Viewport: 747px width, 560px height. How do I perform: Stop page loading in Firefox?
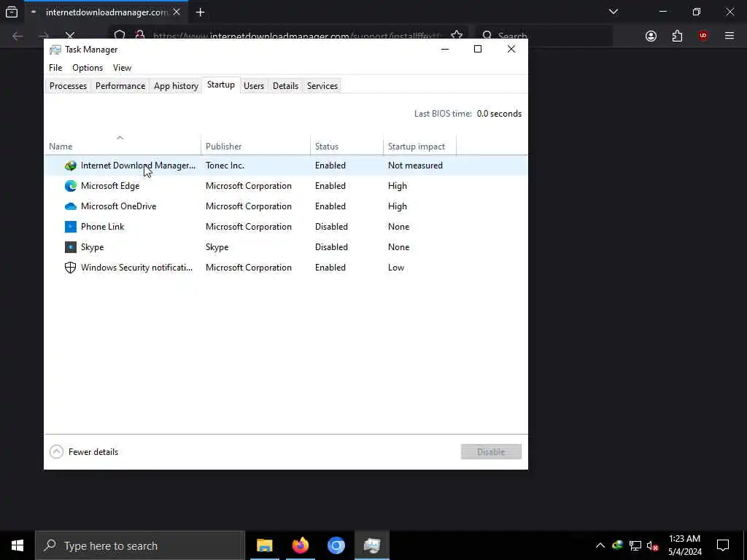(70, 36)
